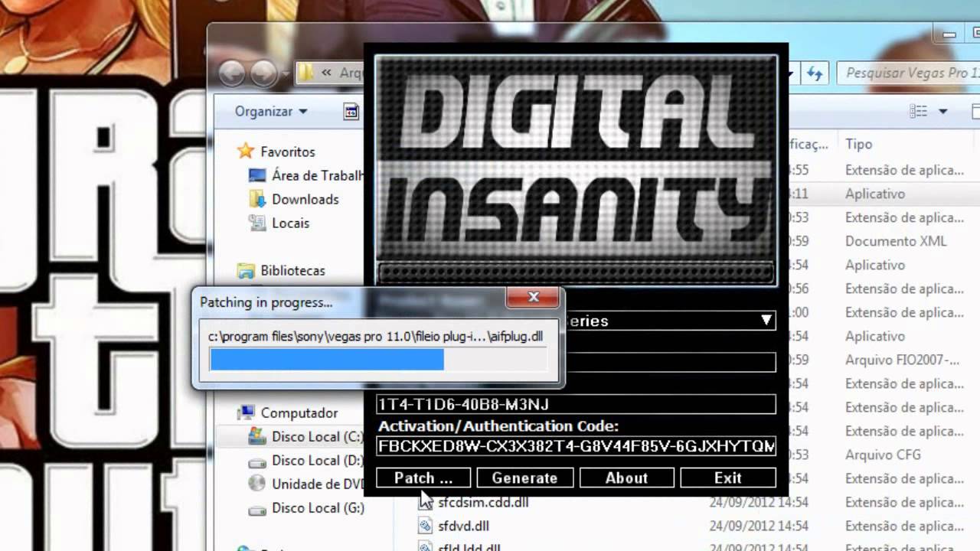Screen dimensions: 980x551
Task: Click the Documento XML type cell
Action: tap(896, 241)
